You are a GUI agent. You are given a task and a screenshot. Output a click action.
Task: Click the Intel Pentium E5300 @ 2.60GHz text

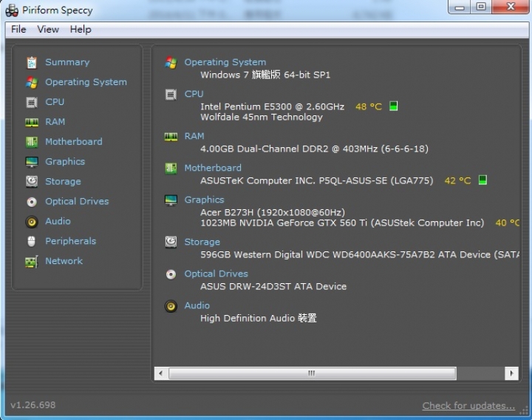[x=272, y=107]
